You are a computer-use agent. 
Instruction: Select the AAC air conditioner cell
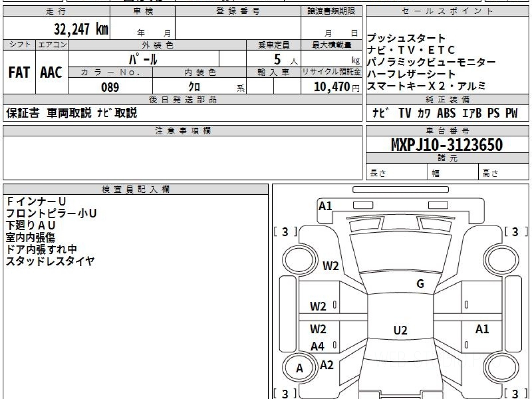[x=51, y=73]
